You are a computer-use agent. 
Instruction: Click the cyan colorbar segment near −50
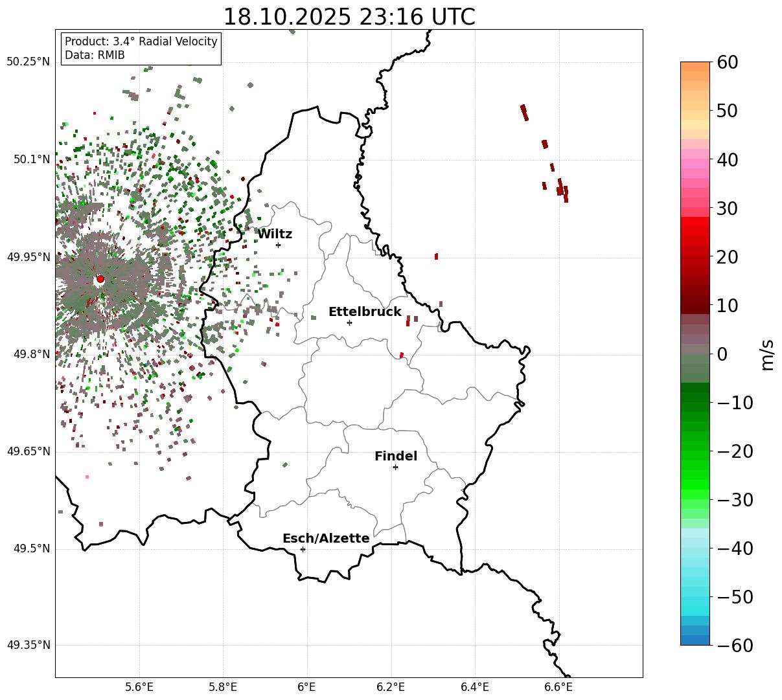pos(695,601)
